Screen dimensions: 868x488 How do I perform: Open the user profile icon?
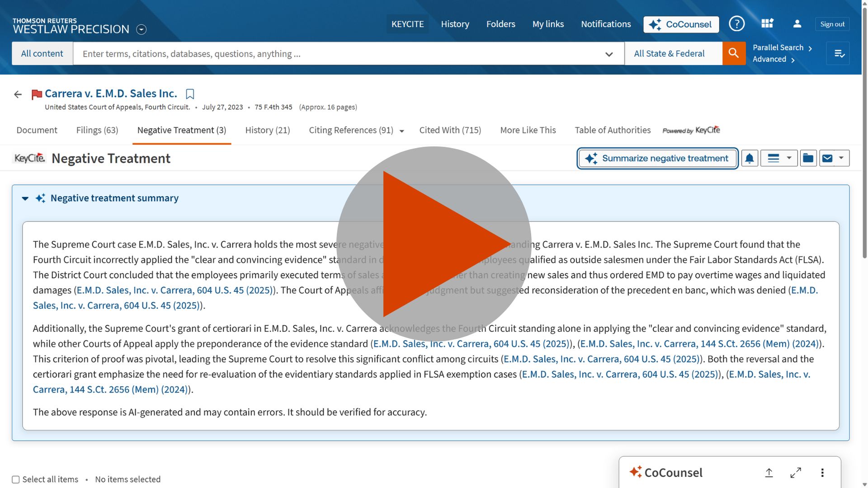point(797,24)
